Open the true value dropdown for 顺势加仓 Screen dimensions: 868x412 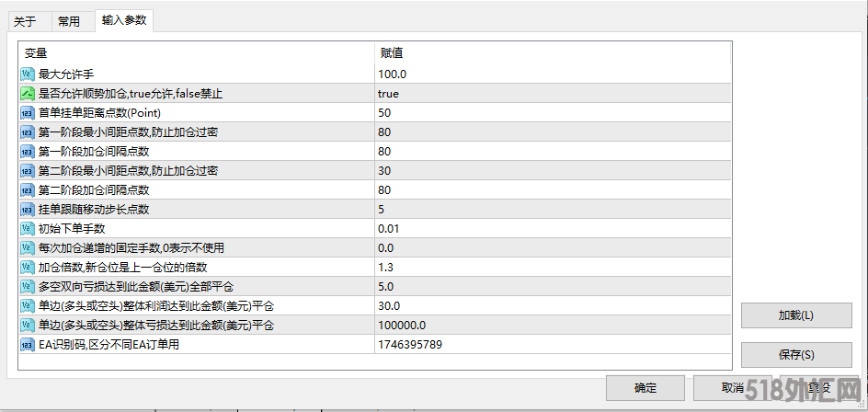pos(553,94)
